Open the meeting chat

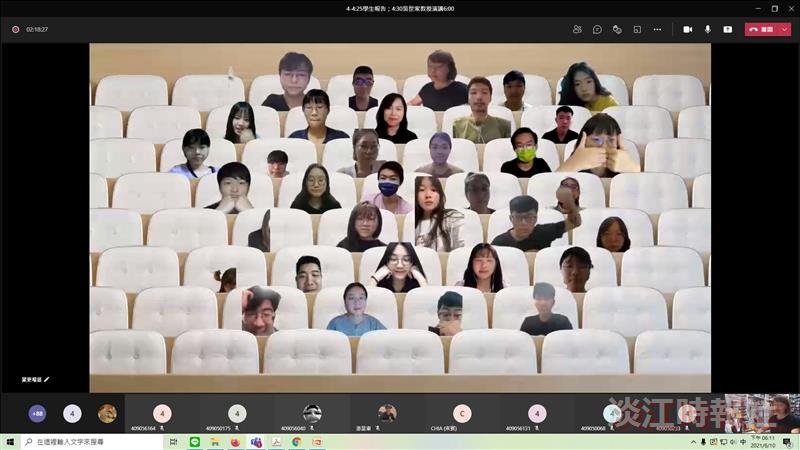[597, 30]
